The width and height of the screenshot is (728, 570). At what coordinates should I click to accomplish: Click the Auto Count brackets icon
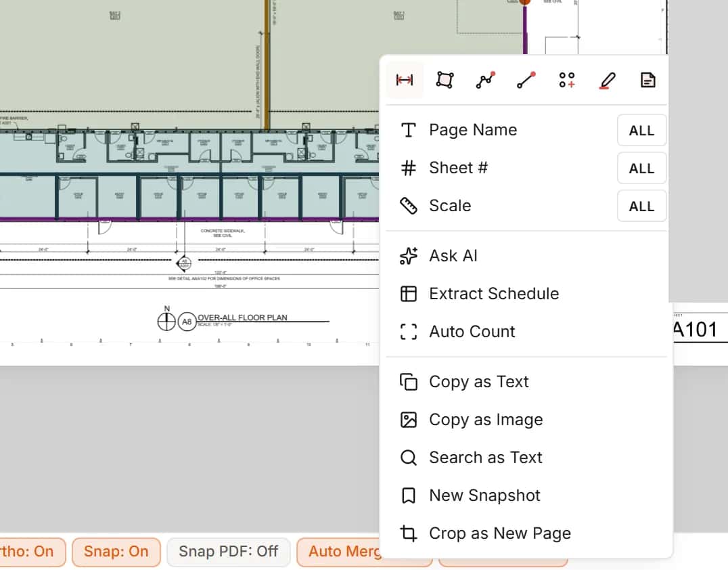[x=409, y=332]
